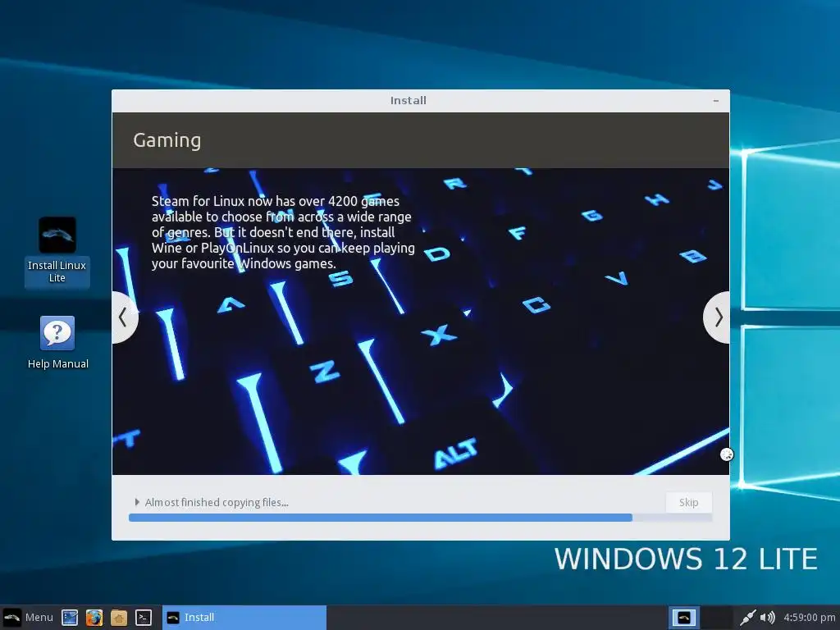Open the network connection tray icon
840x630 pixels.
[747, 618]
